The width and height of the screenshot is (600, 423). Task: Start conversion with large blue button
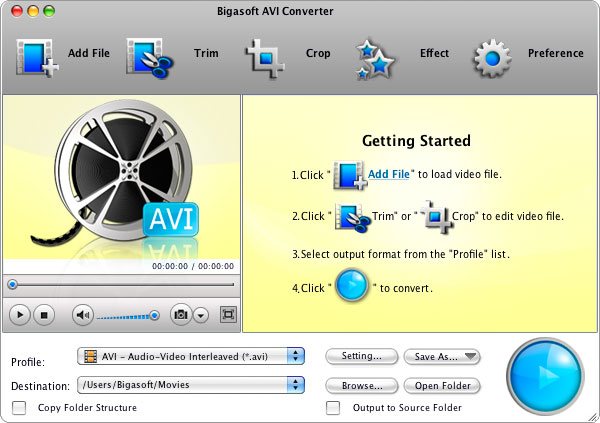click(545, 376)
